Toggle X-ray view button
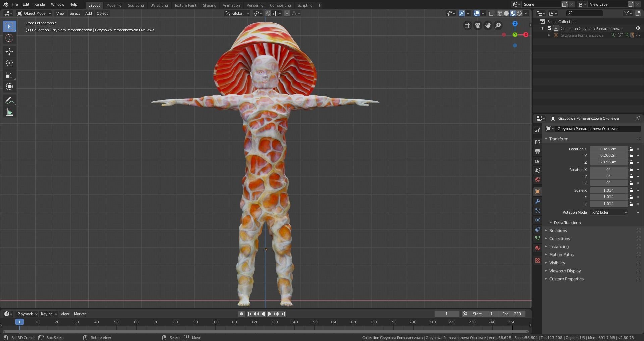The image size is (644, 341). (x=491, y=13)
